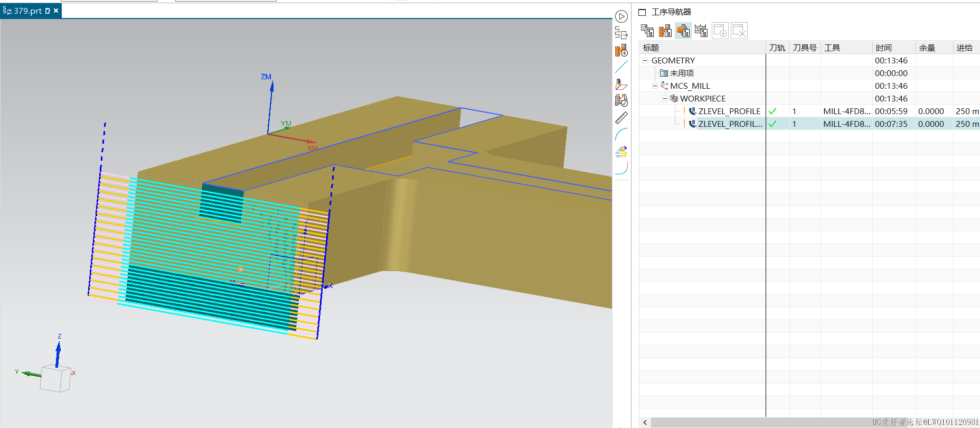Collapse the MCS_MILL tree node
Viewport: 980px width, 428px height.
click(x=655, y=86)
